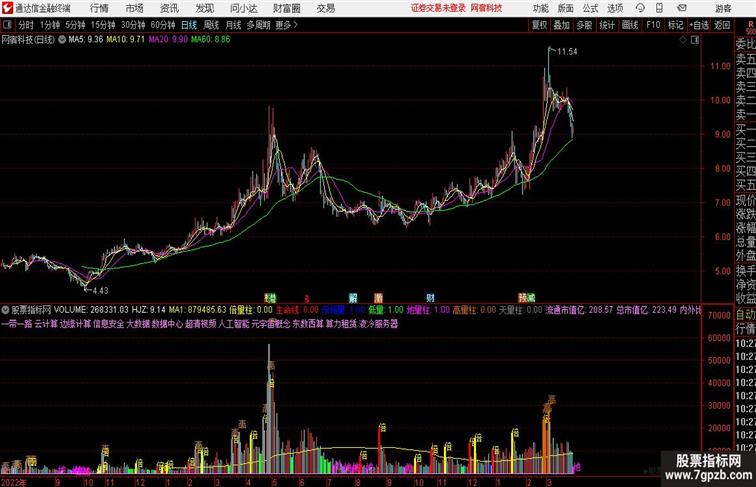Open the 问小达 menu
The image size is (756, 487).
click(x=244, y=8)
